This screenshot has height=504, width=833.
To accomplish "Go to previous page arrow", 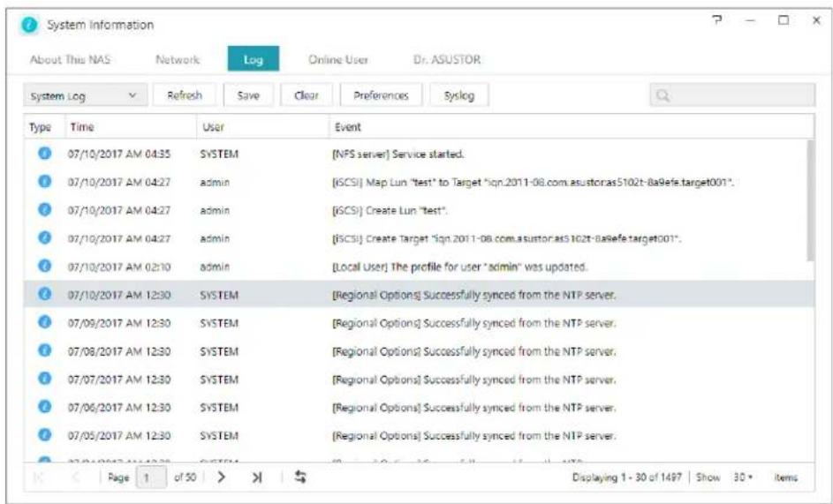I will coord(76,477).
